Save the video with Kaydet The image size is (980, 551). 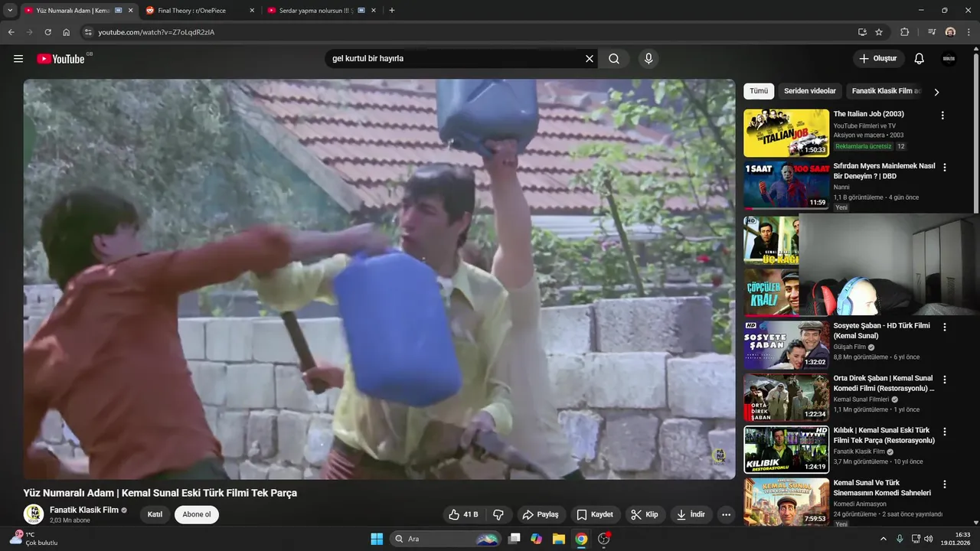pyautogui.click(x=595, y=514)
